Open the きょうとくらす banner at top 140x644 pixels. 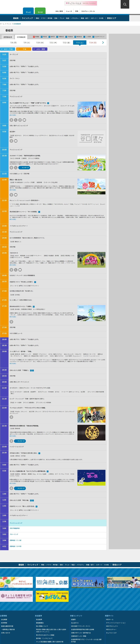[x=81, y=3]
